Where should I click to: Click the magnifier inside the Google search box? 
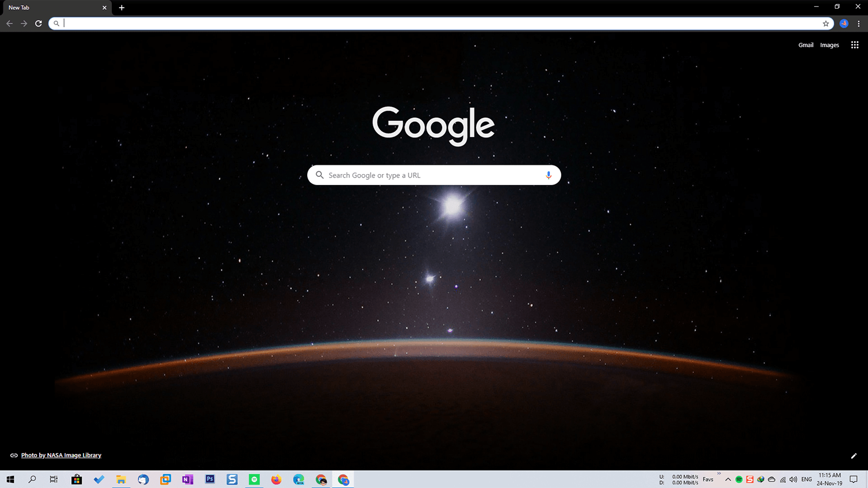(x=319, y=175)
